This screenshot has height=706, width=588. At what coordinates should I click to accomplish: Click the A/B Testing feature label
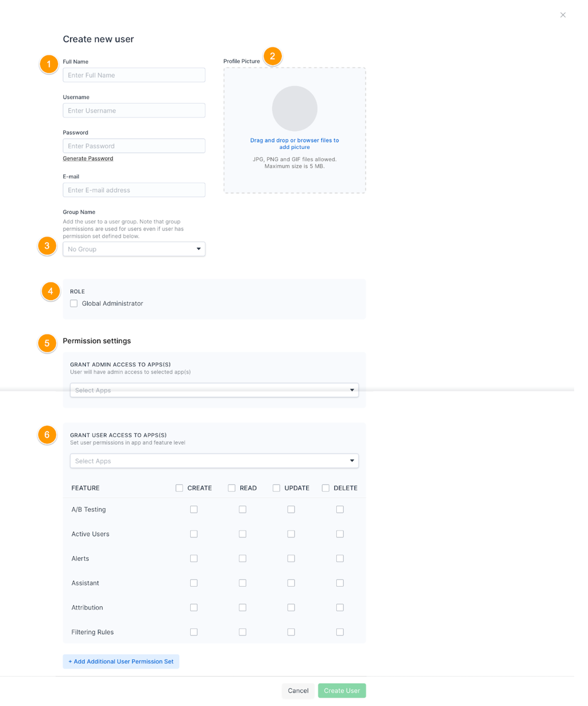(x=89, y=509)
